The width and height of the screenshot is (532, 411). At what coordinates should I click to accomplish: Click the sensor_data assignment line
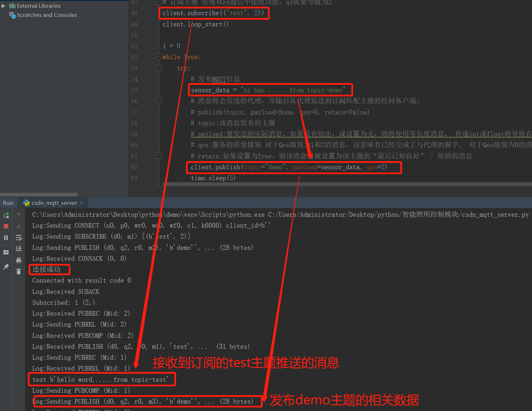268,90
